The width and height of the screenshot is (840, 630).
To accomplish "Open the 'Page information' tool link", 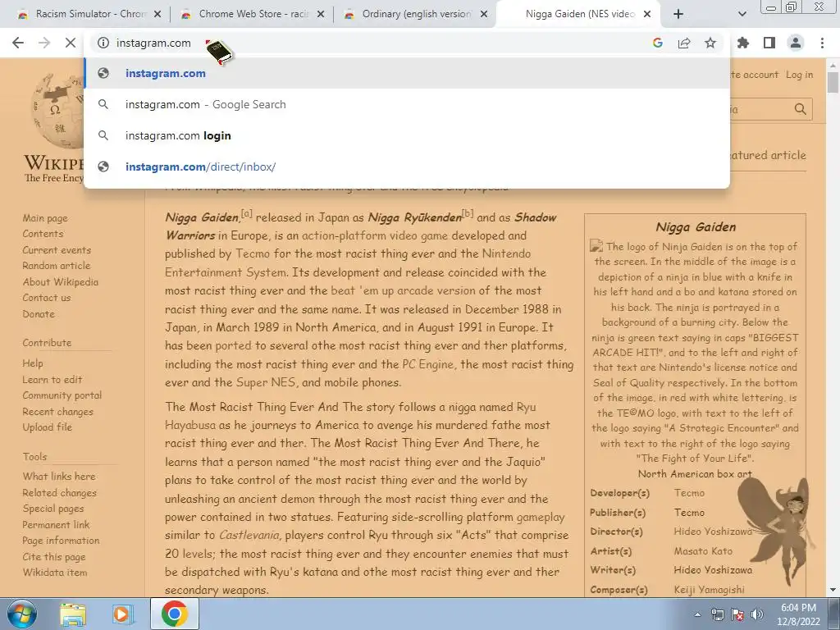I will tap(61, 541).
